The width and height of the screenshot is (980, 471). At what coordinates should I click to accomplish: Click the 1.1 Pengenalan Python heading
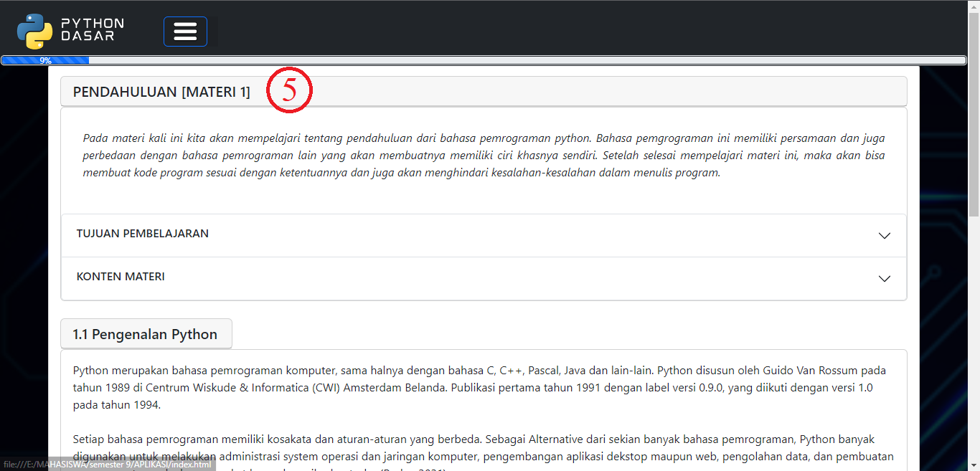click(x=146, y=334)
